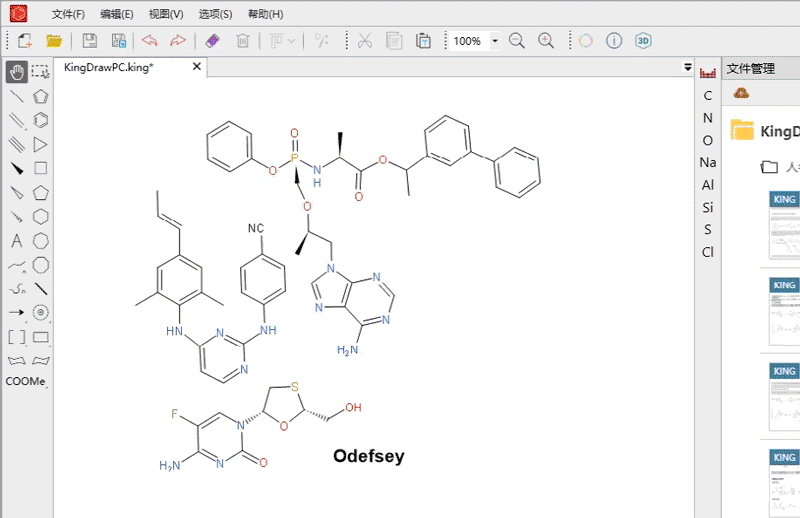Close the KingDrawPC.king* tab
Viewport: 800px width, 518px height.
pos(196,66)
